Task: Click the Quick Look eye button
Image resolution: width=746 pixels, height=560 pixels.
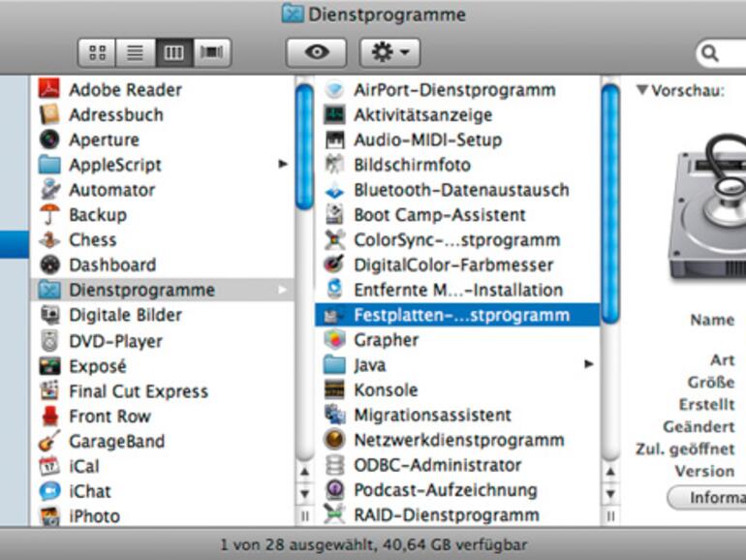Action: (x=317, y=52)
